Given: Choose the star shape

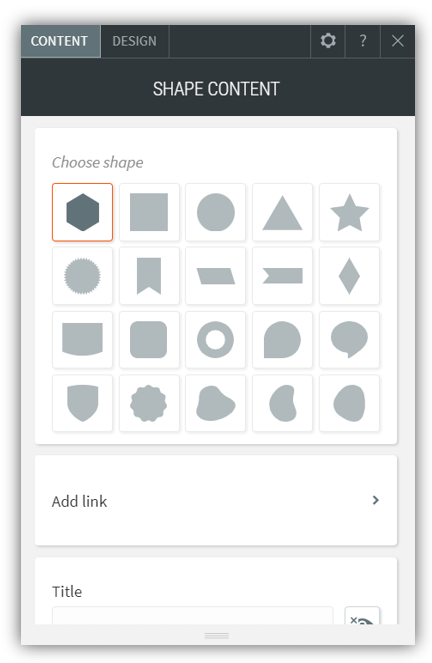Looking at the screenshot, I should click(349, 212).
